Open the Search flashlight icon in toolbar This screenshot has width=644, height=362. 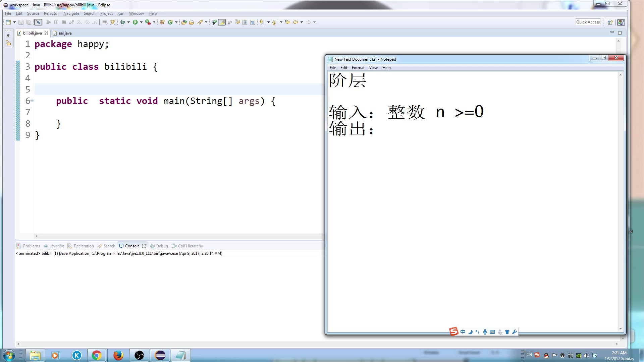(201, 22)
